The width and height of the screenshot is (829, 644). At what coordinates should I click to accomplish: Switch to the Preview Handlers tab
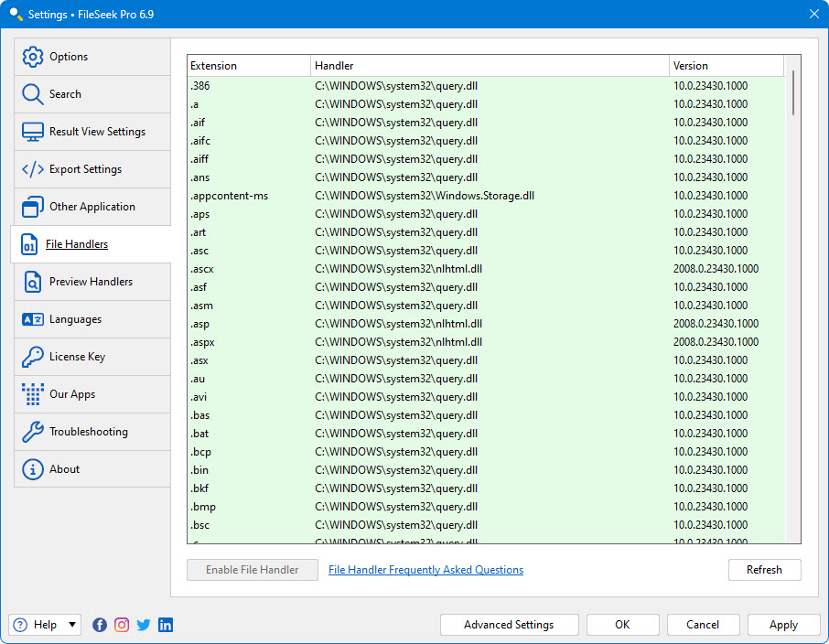pyautogui.click(x=92, y=282)
